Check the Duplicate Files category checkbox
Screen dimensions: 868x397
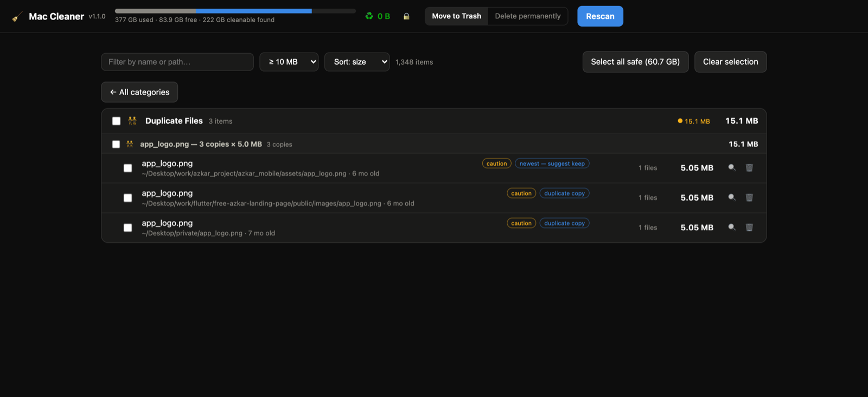click(116, 121)
